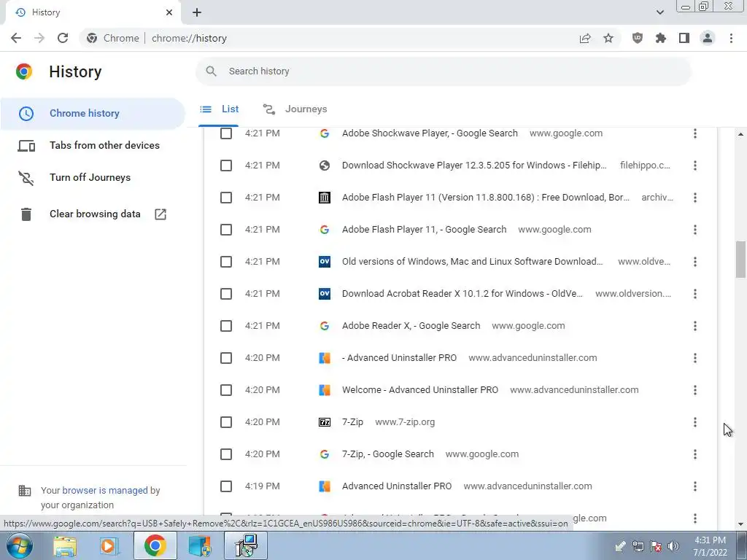Viewport: 747px width, 560px height.
Task: Share this page icon in address bar
Action: point(585,38)
